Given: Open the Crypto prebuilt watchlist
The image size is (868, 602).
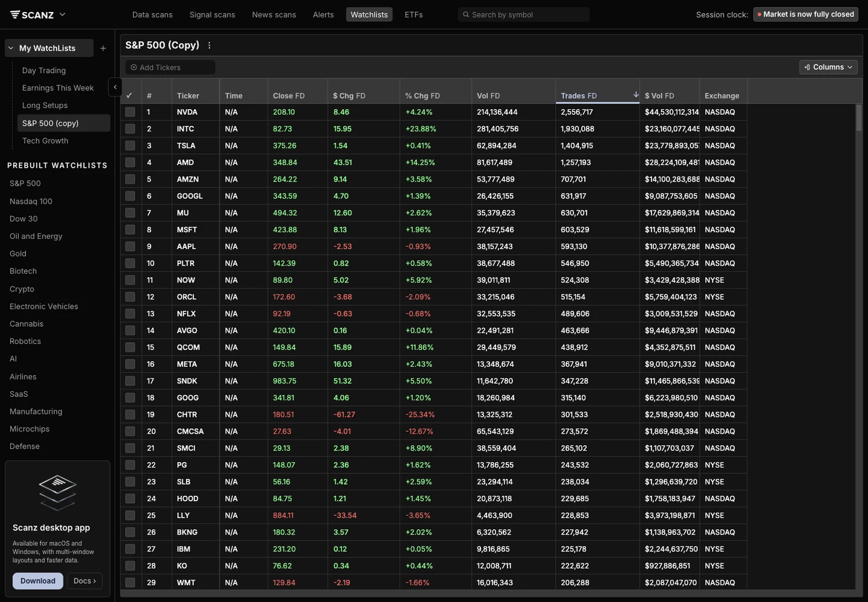Looking at the screenshot, I should coord(22,289).
